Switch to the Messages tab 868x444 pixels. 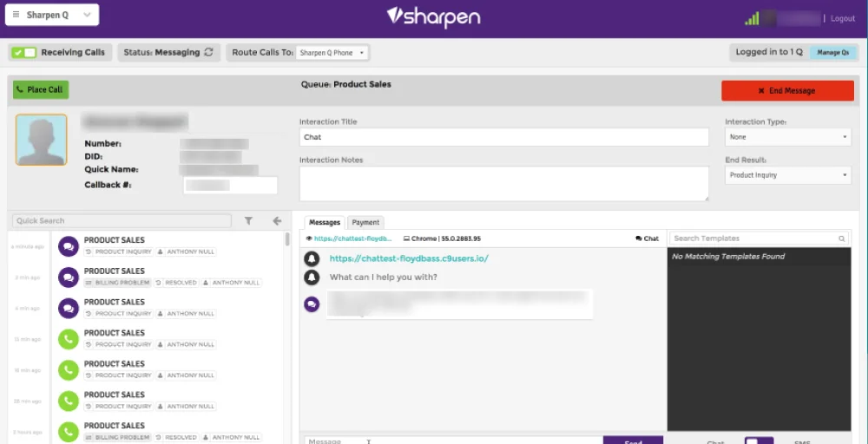tap(325, 222)
